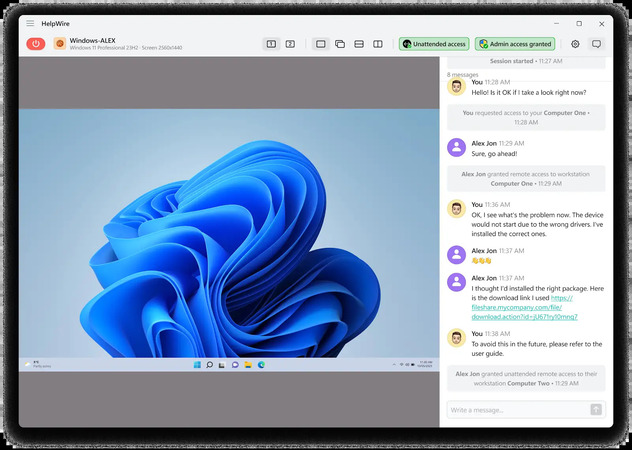Select the horizontal split view layout
The image size is (632, 450).
pos(359,44)
